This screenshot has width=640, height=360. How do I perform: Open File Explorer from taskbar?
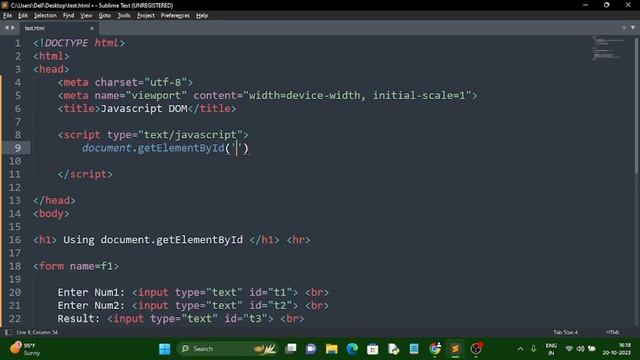coord(331,349)
